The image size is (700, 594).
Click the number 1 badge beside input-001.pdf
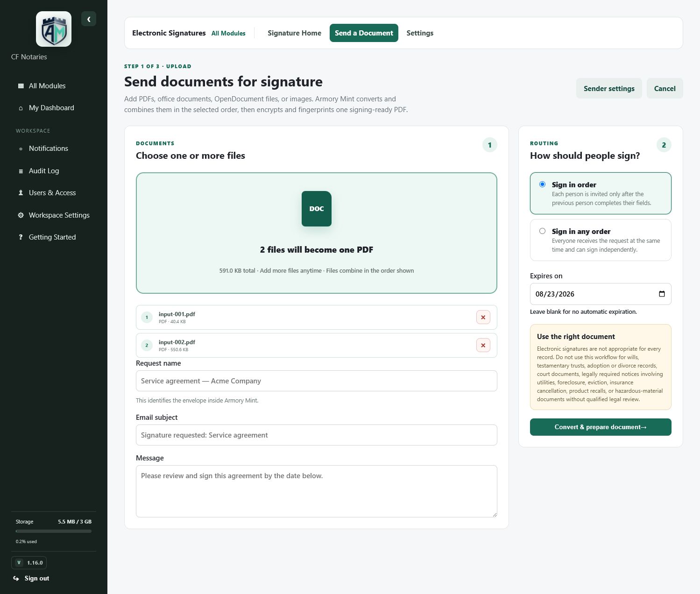[147, 318]
